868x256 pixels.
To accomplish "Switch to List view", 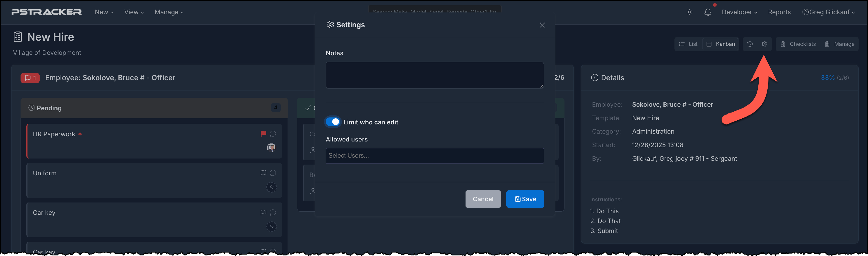I will (x=688, y=44).
